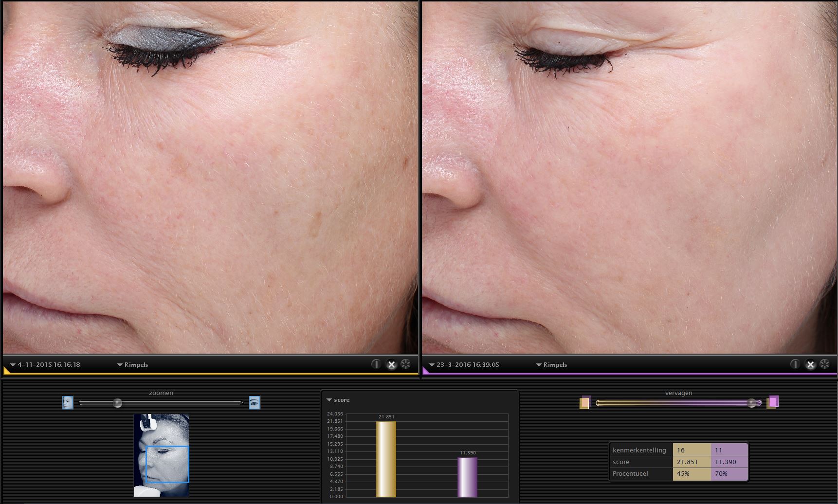Click the spoked-wheel icon in right image panel

pyautogui.click(x=824, y=364)
